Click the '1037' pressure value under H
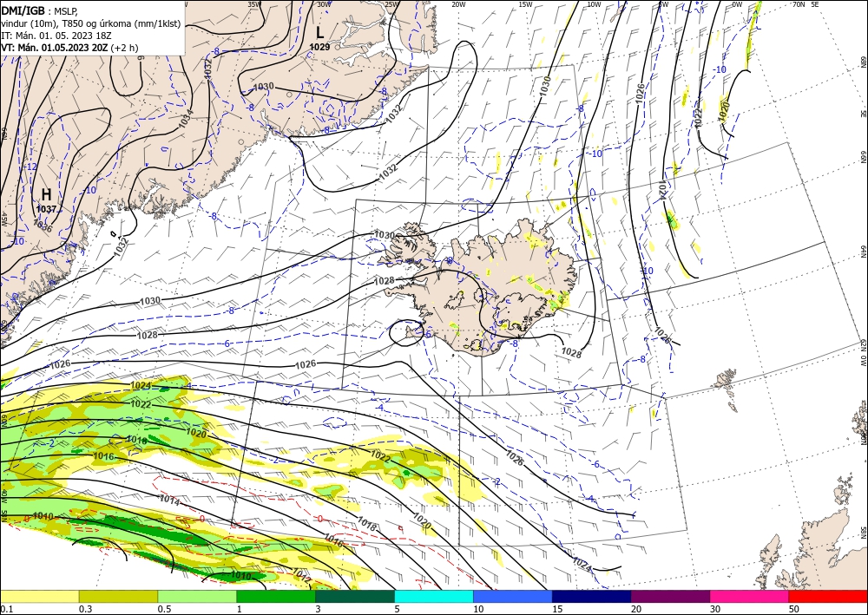Screen dimensions: 868x615 (x=47, y=209)
